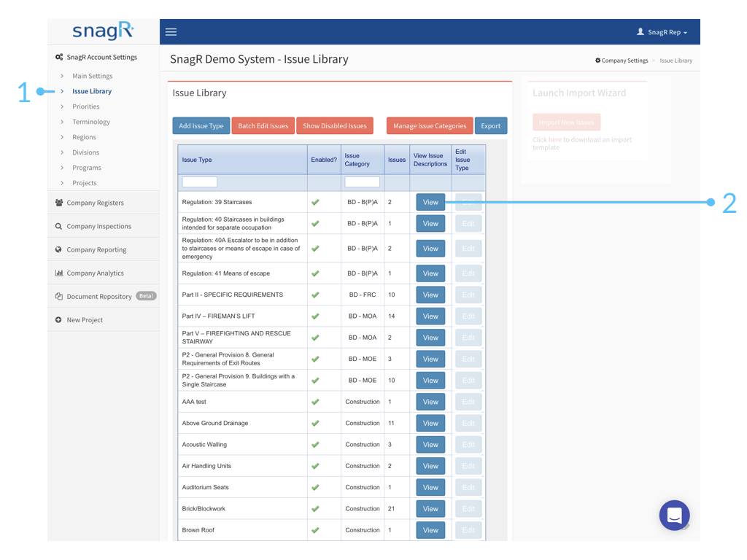Click the enabled checkmark for Auditorium Seats

(315, 487)
